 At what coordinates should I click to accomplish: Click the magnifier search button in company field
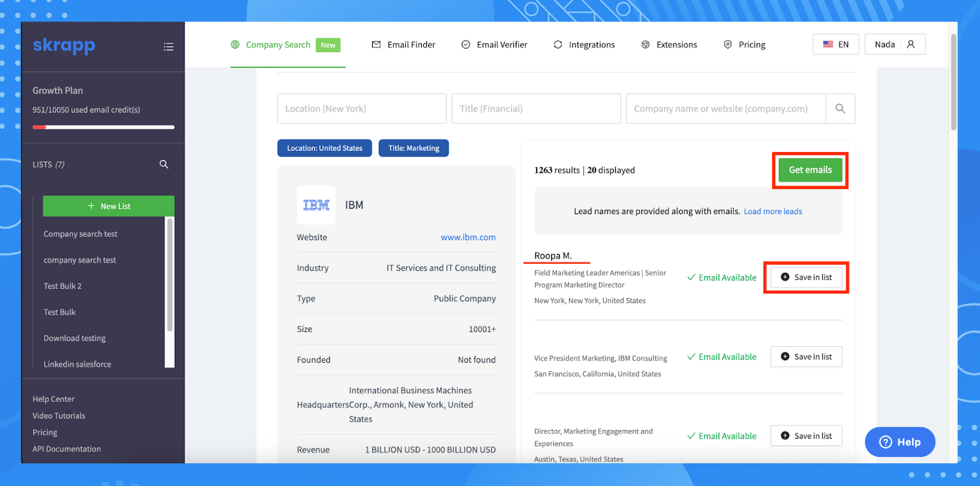click(x=840, y=109)
